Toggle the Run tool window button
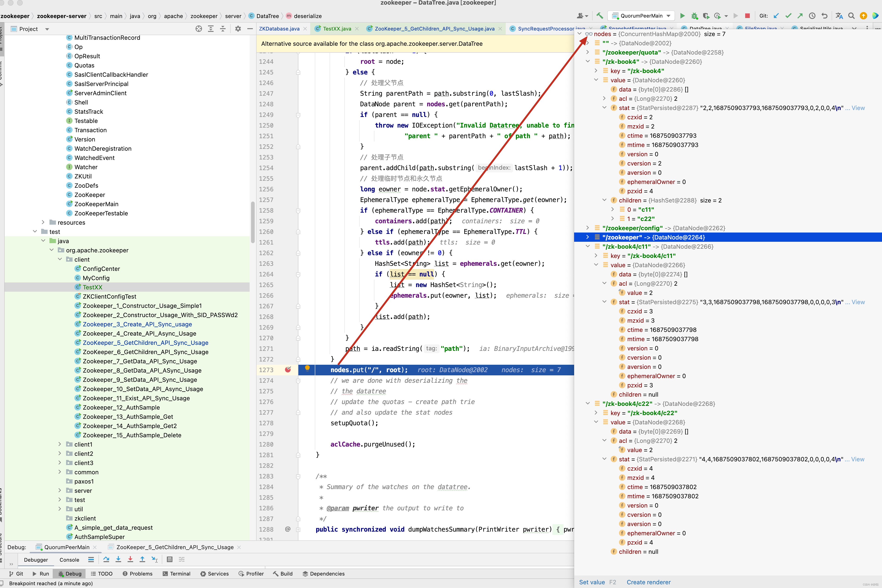The width and height of the screenshot is (882, 588). pos(40,574)
